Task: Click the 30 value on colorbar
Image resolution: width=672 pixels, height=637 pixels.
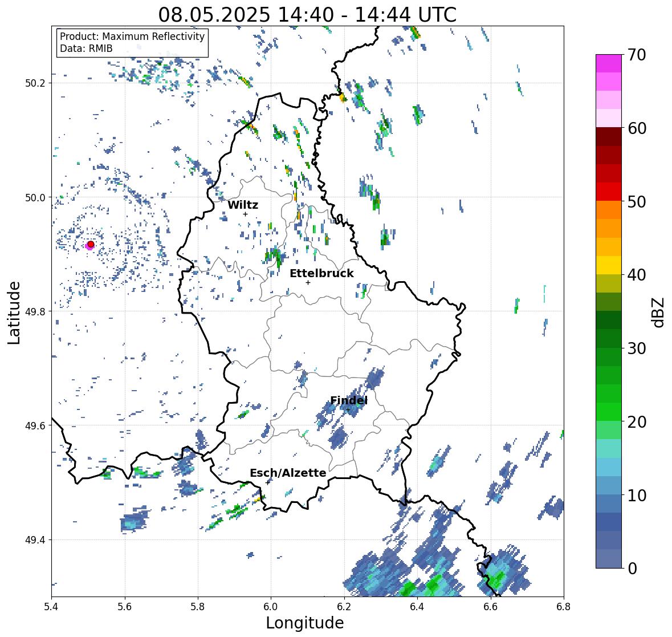Action: (637, 348)
